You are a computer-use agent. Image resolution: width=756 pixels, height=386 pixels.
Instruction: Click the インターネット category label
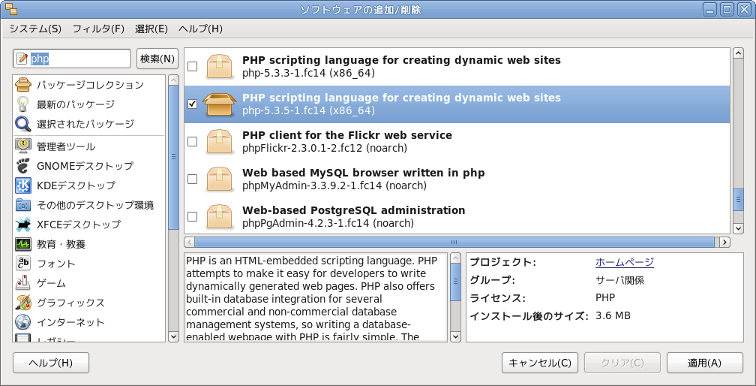(70, 322)
